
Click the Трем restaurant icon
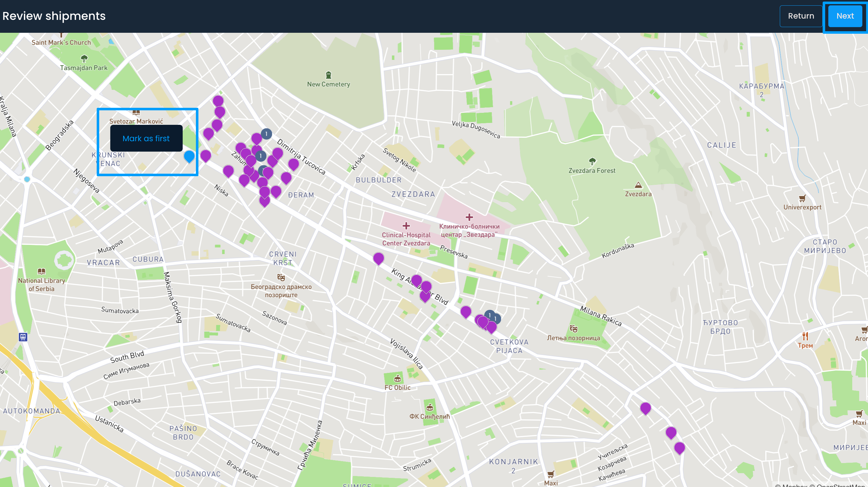point(805,336)
